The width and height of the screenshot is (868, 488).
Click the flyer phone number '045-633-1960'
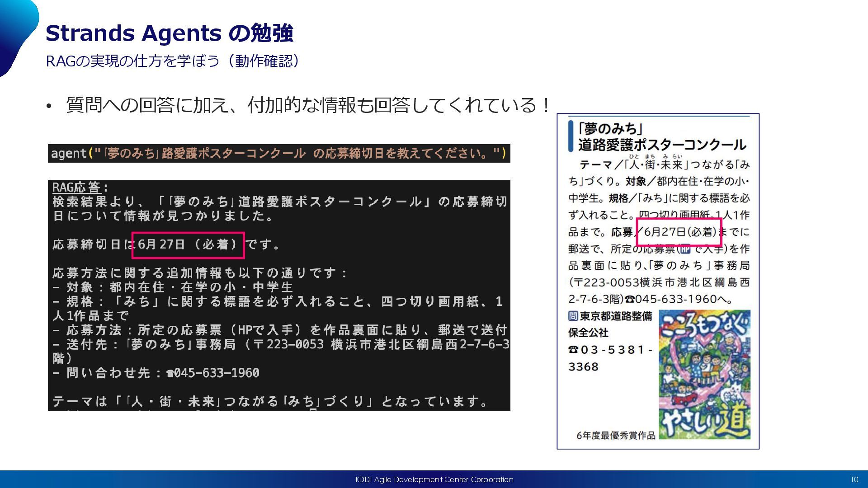coord(676,299)
